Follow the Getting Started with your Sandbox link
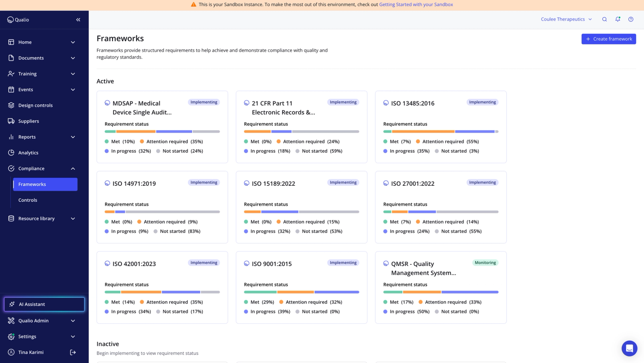The width and height of the screenshot is (644, 363). (416, 5)
